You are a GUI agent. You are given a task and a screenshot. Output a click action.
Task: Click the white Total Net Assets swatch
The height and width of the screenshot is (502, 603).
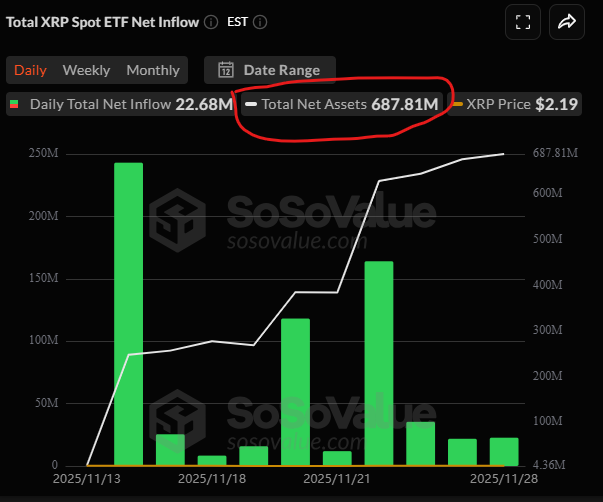[x=251, y=104]
